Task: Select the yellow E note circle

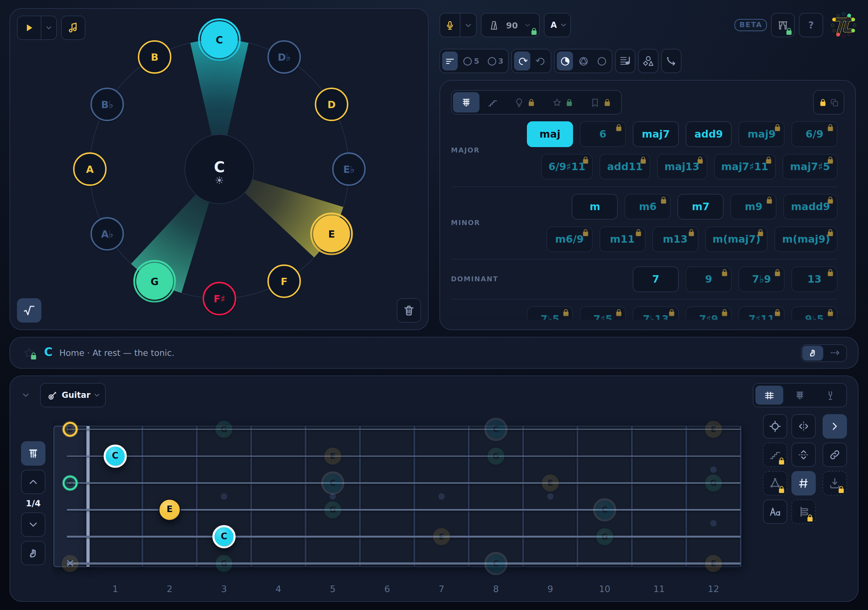Action: pyautogui.click(x=332, y=234)
